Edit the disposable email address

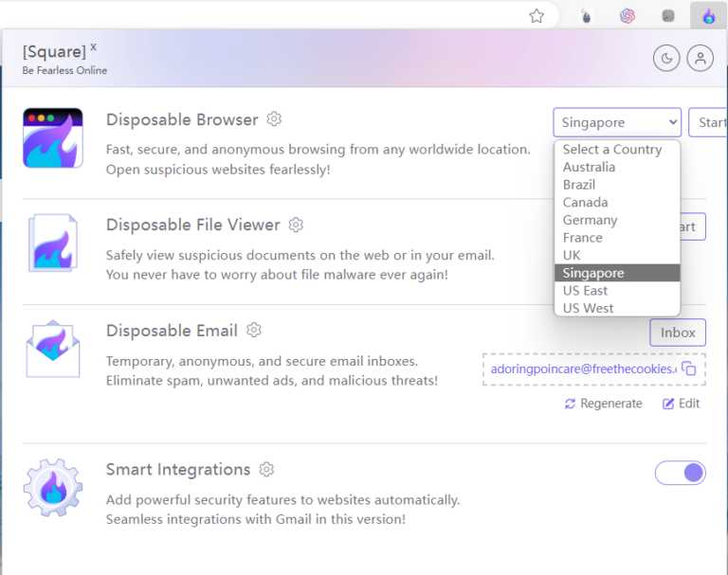click(x=682, y=404)
